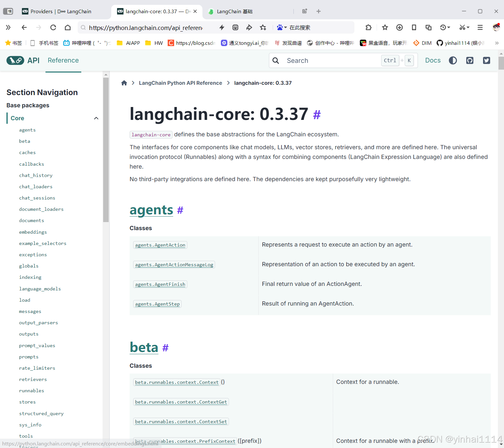
Task: Click the beta section heading link
Action: (x=144, y=347)
